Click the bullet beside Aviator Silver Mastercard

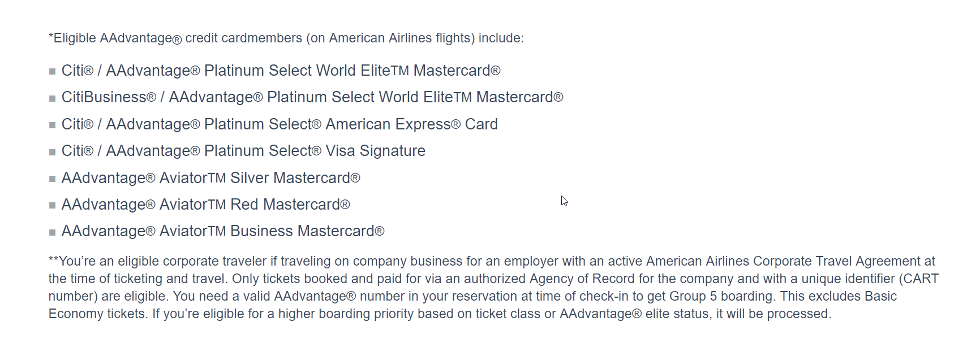52,179
